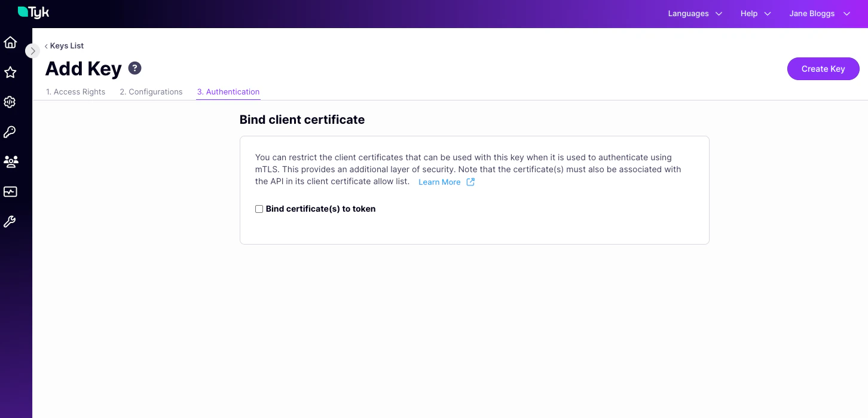This screenshot has height=418, width=868.
Task: Open the Configurations step tab
Action: click(151, 91)
